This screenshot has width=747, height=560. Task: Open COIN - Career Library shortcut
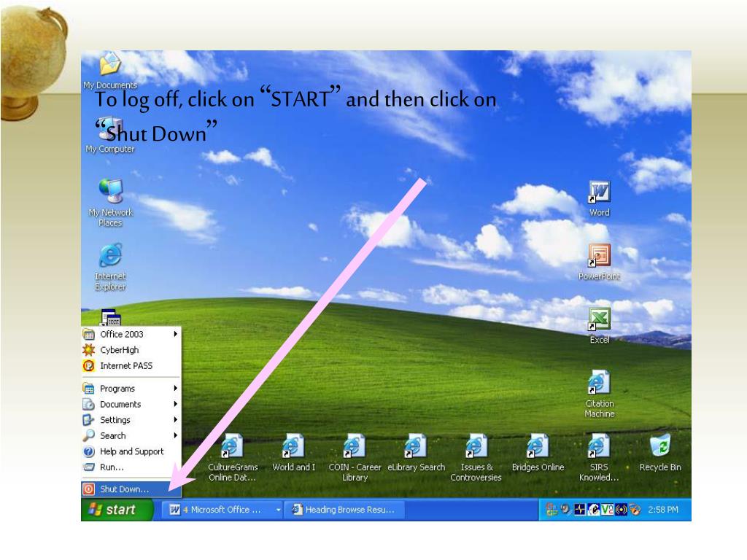point(355,457)
